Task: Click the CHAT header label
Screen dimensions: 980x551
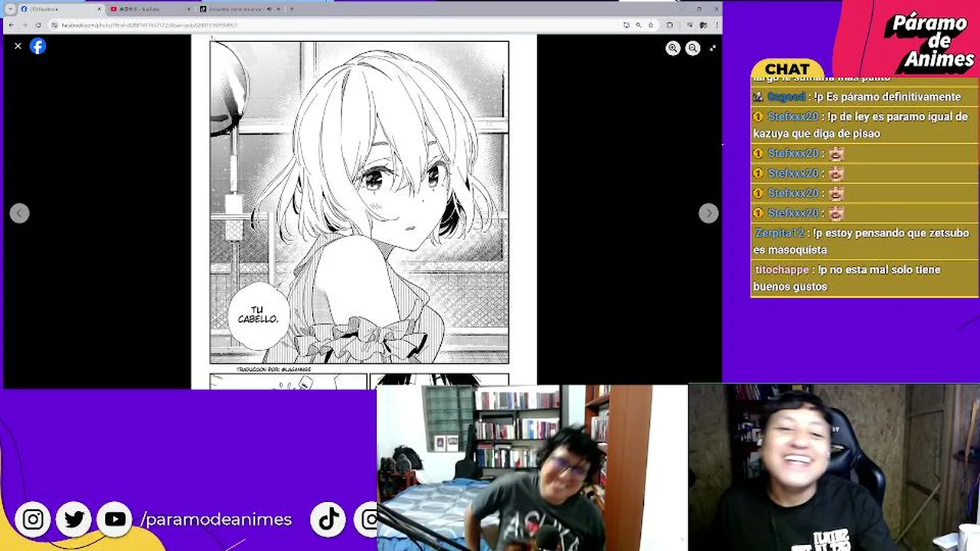Action: click(787, 69)
